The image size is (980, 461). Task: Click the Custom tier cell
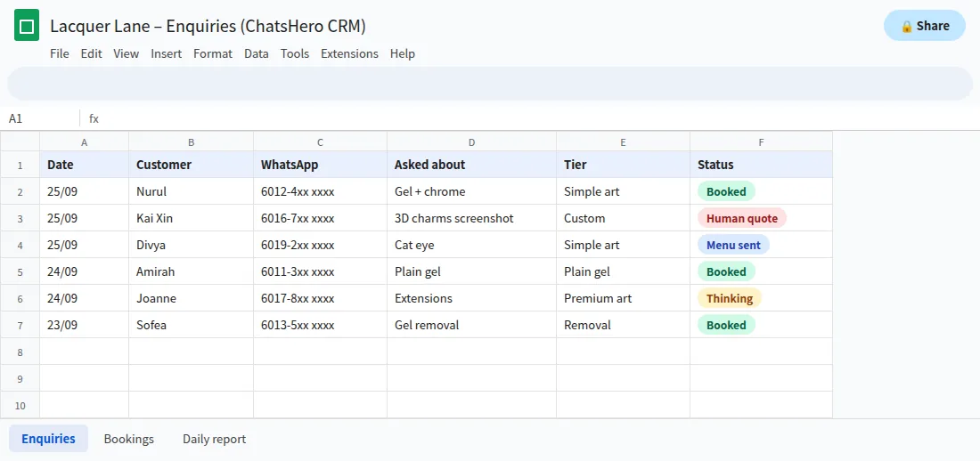623,218
